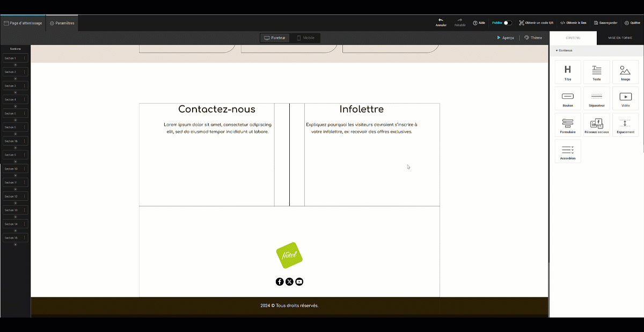Toggle the Publier switch
The image size is (644, 332).
(508, 23)
